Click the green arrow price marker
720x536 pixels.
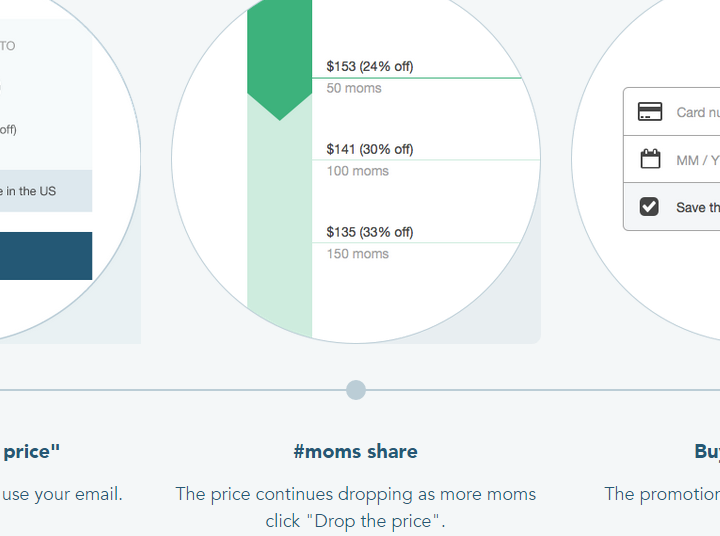[280, 60]
